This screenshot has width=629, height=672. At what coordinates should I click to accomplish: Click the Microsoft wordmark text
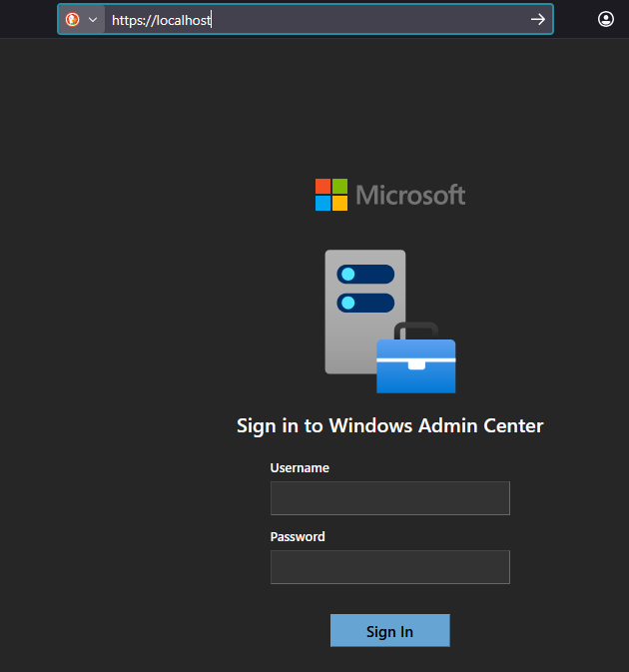[x=410, y=195]
